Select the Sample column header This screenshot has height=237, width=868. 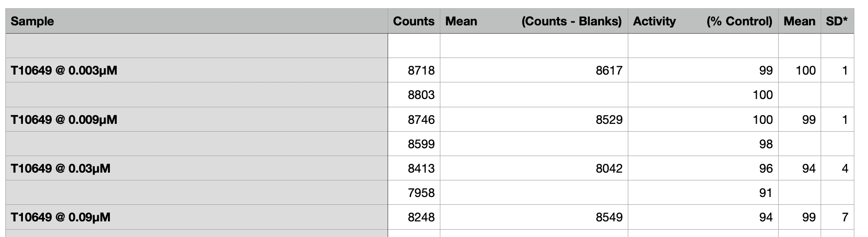pos(197,21)
